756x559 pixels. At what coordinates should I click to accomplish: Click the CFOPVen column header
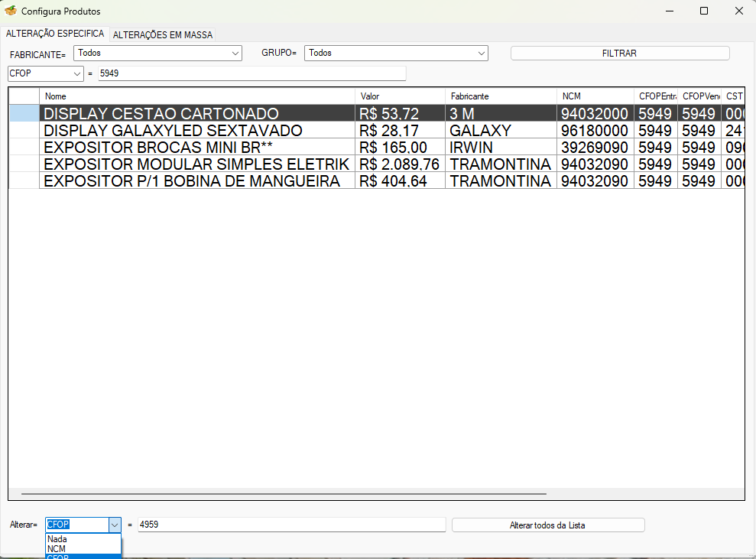699,96
